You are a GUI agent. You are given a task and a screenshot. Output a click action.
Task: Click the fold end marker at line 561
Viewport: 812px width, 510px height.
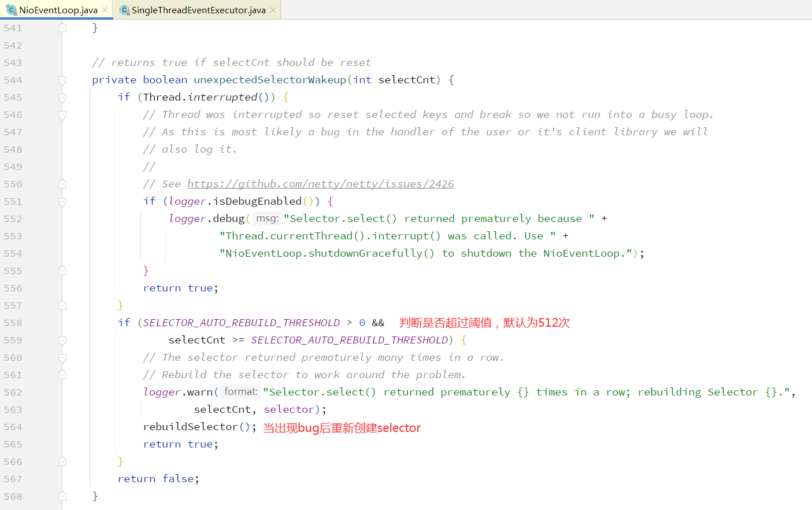(x=62, y=375)
